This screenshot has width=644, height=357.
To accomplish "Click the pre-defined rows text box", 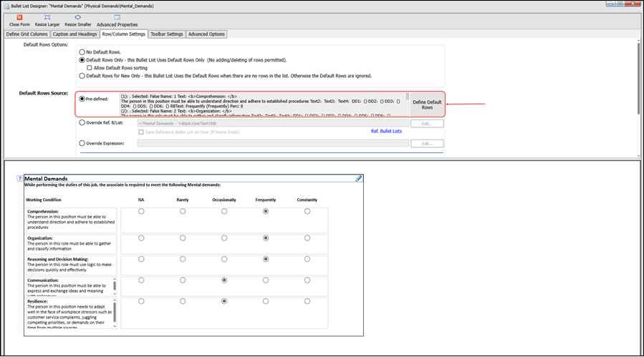I will pos(262,104).
